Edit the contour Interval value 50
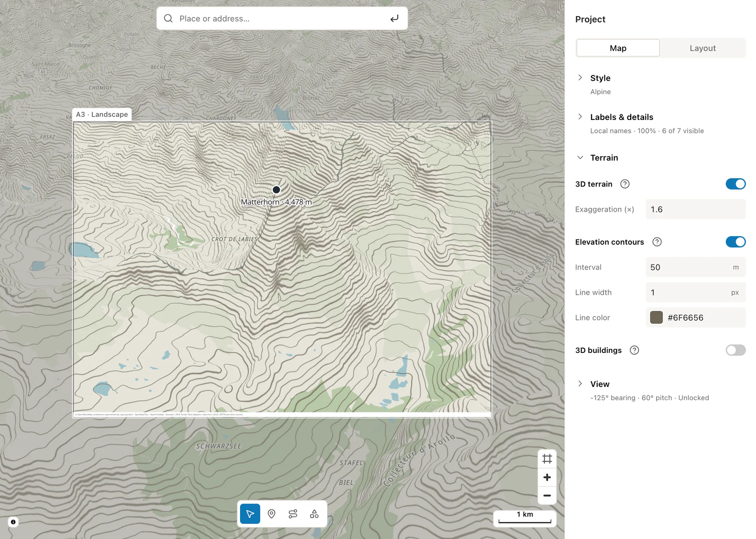The height and width of the screenshot is (539, 756). (x=696, y=267)
